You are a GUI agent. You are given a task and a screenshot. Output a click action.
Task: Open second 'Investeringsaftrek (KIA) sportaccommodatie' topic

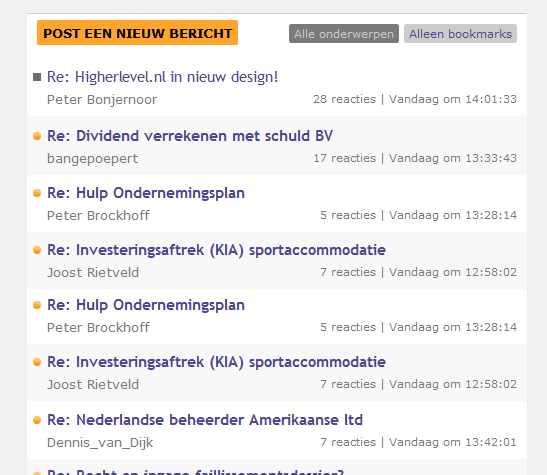pos(216,362)
